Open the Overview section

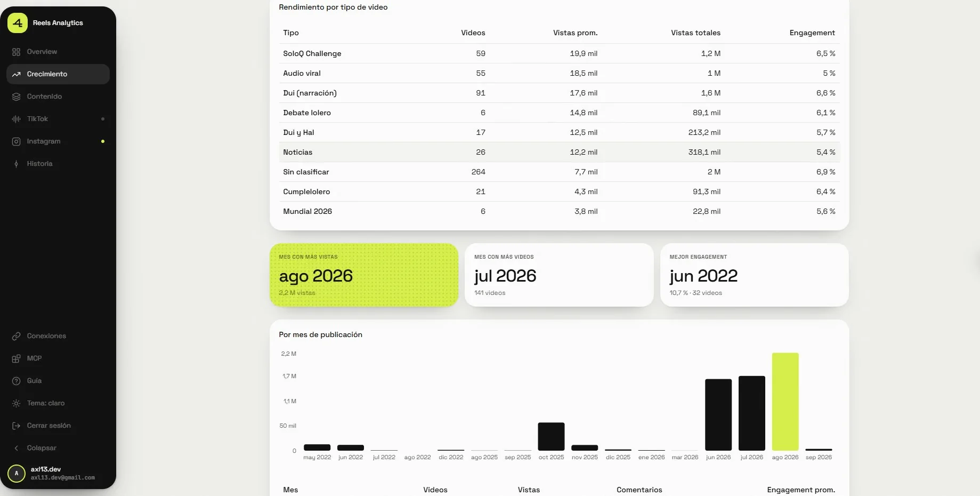point(58,52)
